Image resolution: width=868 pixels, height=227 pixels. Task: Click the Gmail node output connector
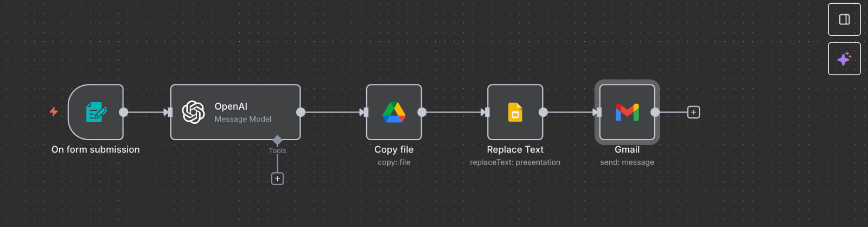click(x=655, y=112)
